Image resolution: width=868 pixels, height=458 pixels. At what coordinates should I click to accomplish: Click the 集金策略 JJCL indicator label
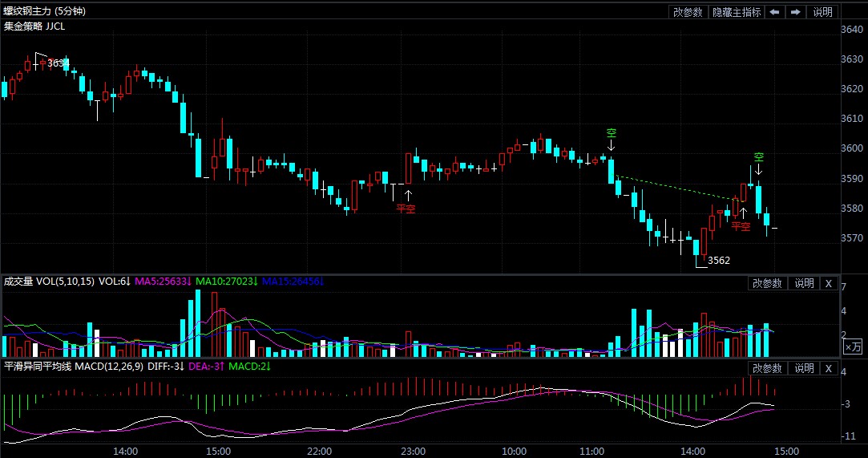pos(34,26)
